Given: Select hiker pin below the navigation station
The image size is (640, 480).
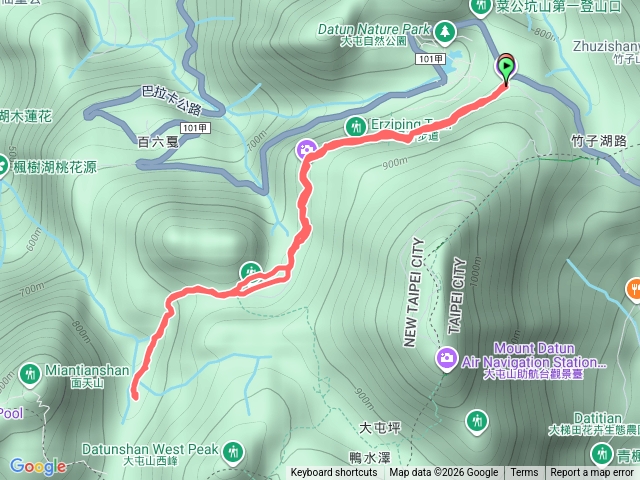Looking at the screenshot, I should pyautogui.click(x=477, y=422).
